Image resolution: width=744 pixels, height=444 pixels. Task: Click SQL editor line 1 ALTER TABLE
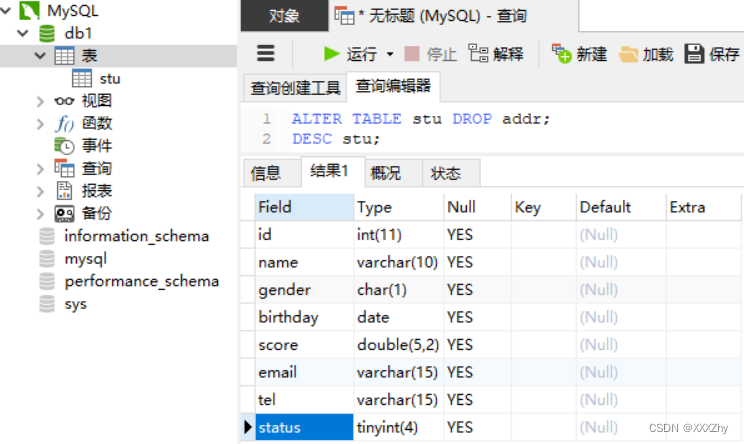tap(421, 119)
